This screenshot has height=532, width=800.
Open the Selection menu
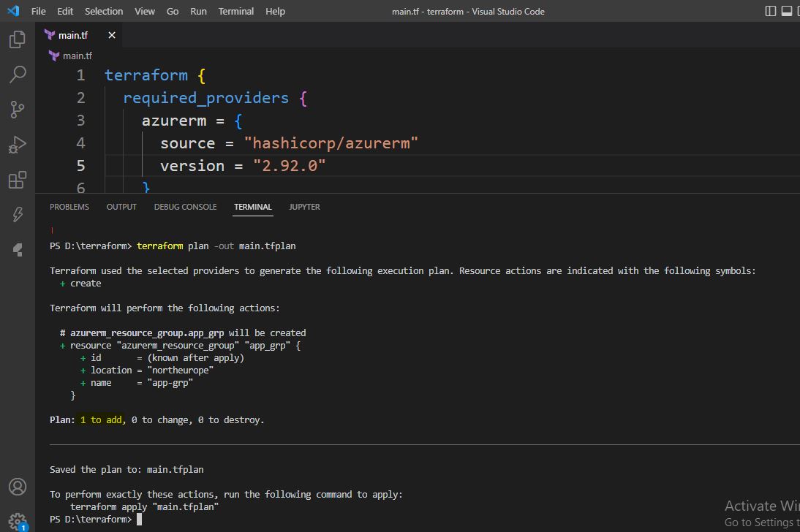tap(104, 11)
